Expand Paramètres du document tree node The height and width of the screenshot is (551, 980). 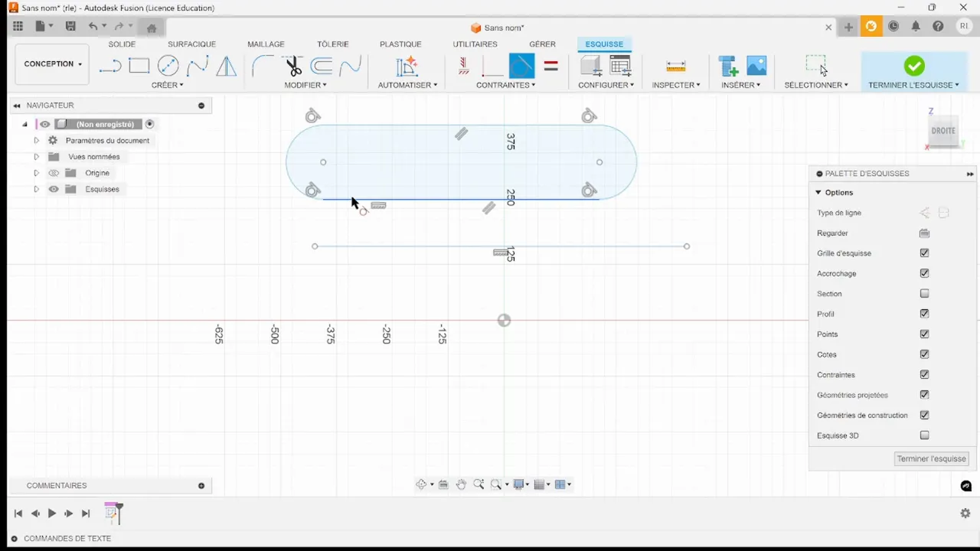[x=36, y=141]
